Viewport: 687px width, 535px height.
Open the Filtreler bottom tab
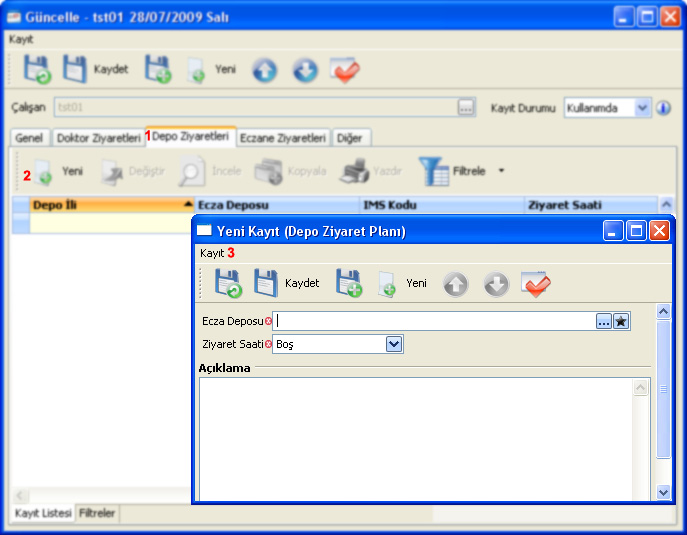pyautogui.click(x=97, y=513)
